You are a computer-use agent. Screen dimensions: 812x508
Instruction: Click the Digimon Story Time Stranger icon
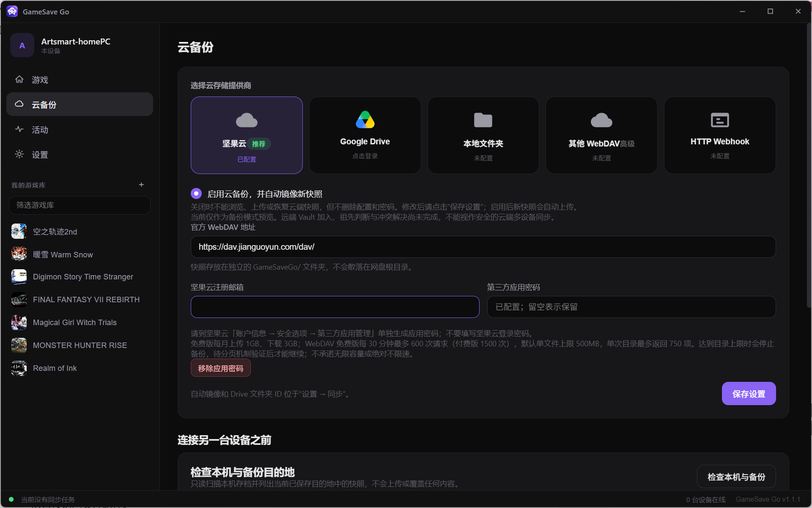pos(19,277)
